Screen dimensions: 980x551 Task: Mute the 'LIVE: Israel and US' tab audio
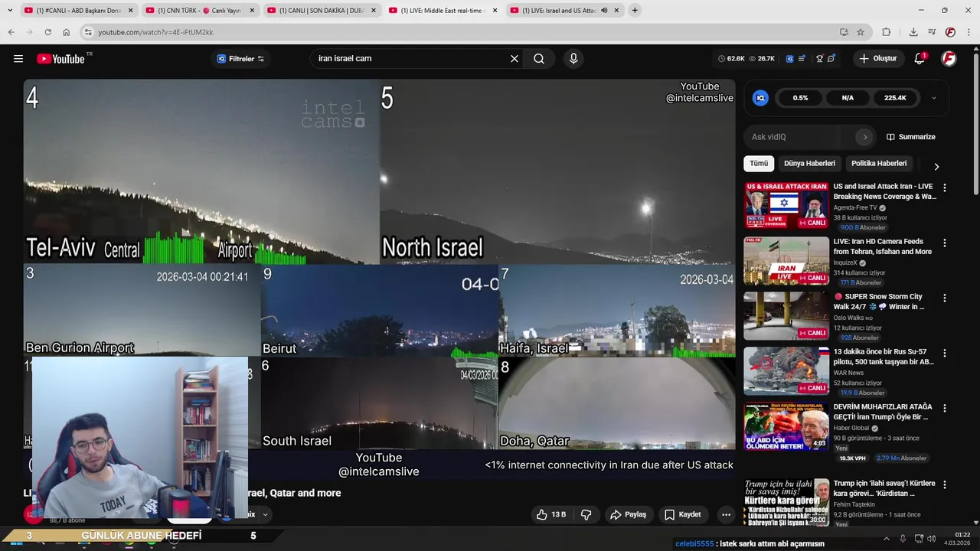click(604, 11)
